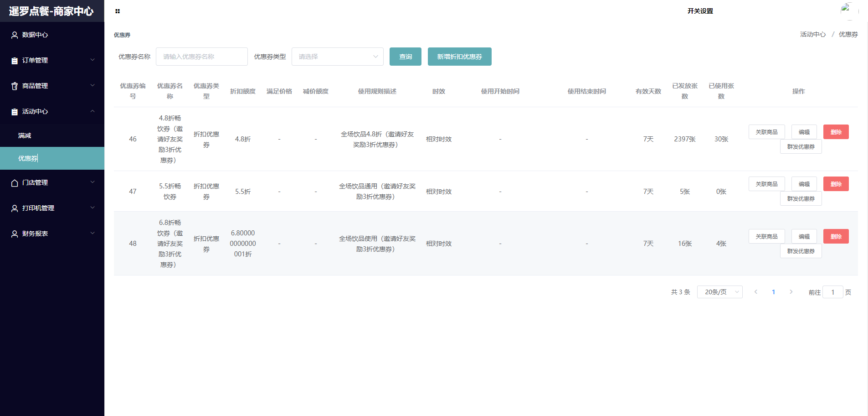
Task: Click 群发优惠券 for coupon 47
Action: [x=801, y=198]
